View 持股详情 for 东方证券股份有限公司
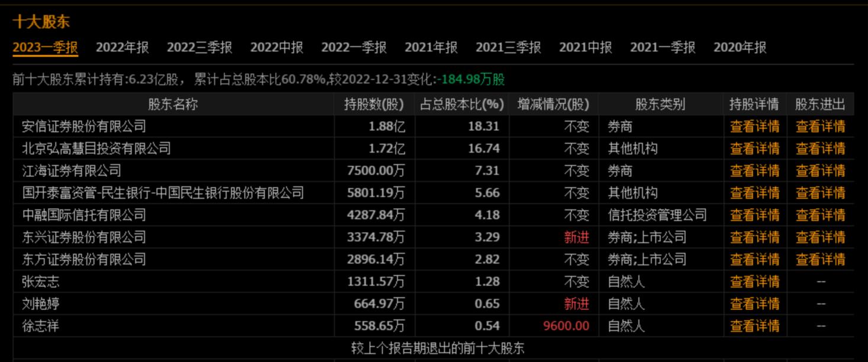Image resolution: width=868 pixels, height=362 pixels. point(754,260)
